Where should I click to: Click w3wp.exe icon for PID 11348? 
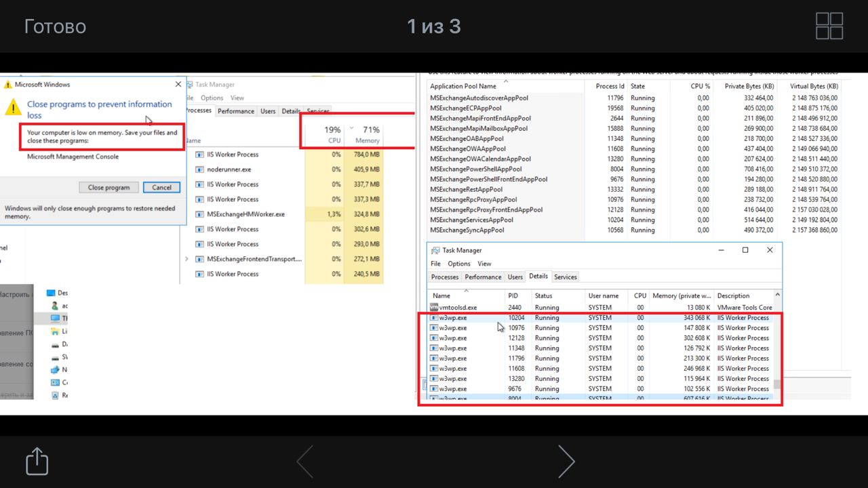click(x=434, y=348)
